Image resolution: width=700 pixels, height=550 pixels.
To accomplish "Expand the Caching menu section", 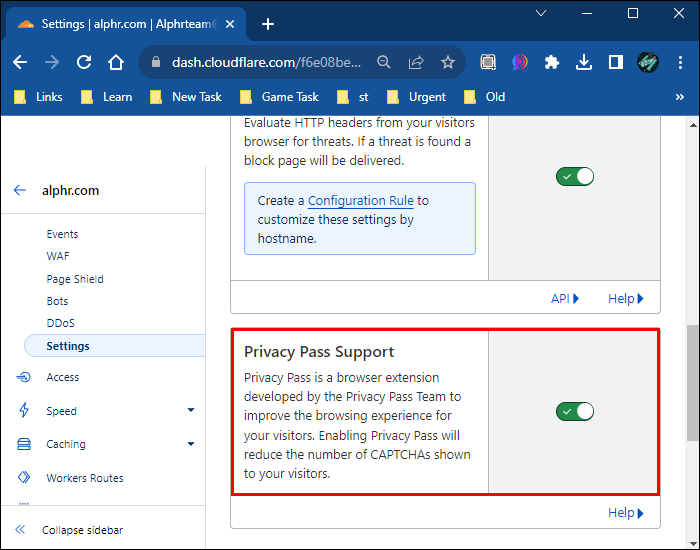I will pyautogui.click(x=190, y=444).
